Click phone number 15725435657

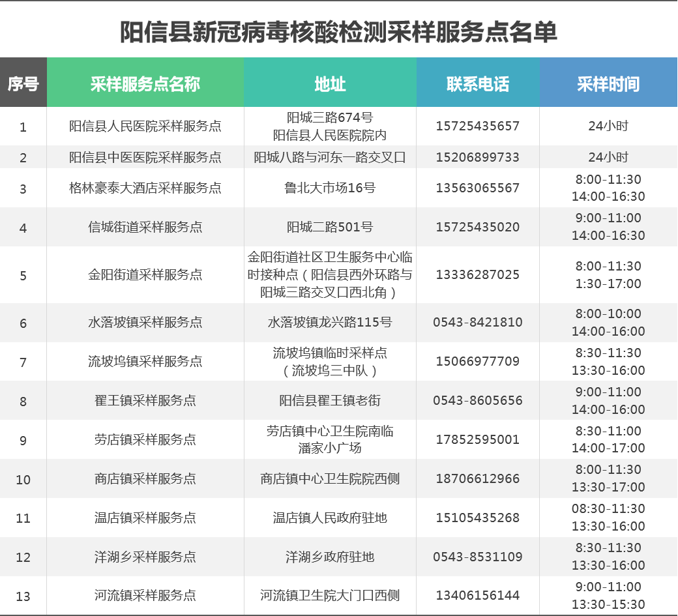(x=477, y=126)
